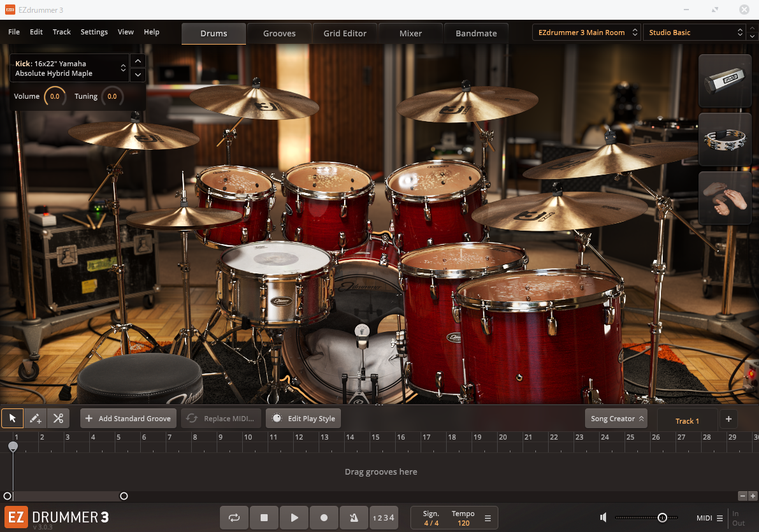Switch to the Grooves tab
This screenshot has width=759, height=532.
pyautogui.click(x=279, y=33)
